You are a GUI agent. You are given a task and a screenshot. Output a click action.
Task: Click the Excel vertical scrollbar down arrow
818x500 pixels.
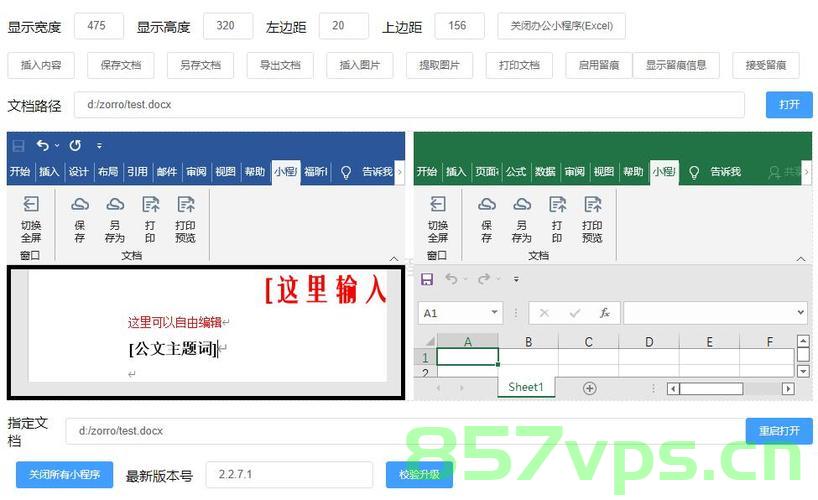point(803,371)
